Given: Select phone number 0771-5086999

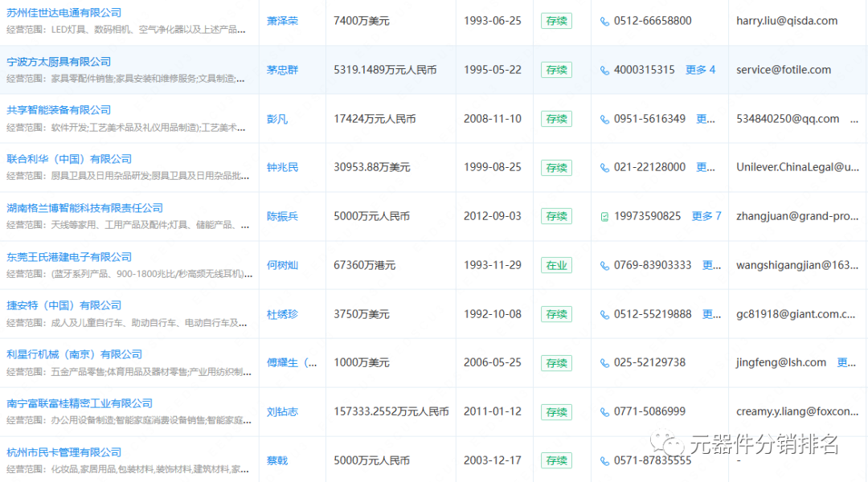Looking at the screenshot, I should (x=649, y=412).
